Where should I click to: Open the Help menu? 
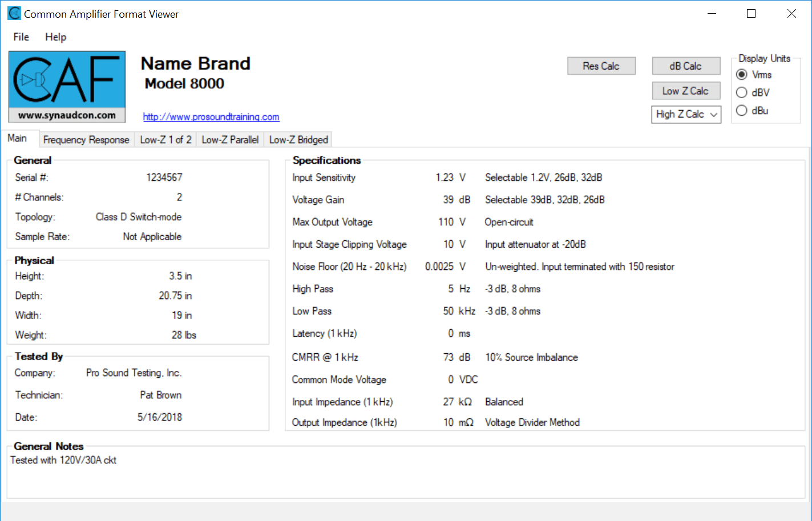[x=55, y=37]
